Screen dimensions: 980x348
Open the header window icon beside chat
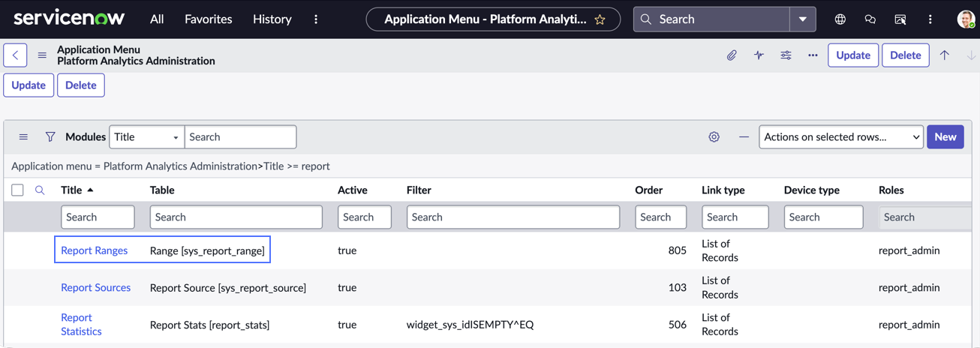(x=900, y=19)
